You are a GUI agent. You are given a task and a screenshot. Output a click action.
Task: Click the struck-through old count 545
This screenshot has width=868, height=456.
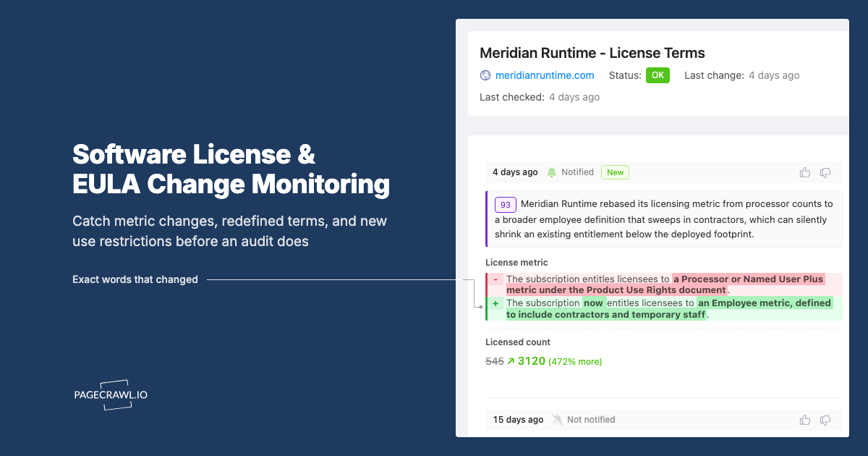(x=495, y=361)
